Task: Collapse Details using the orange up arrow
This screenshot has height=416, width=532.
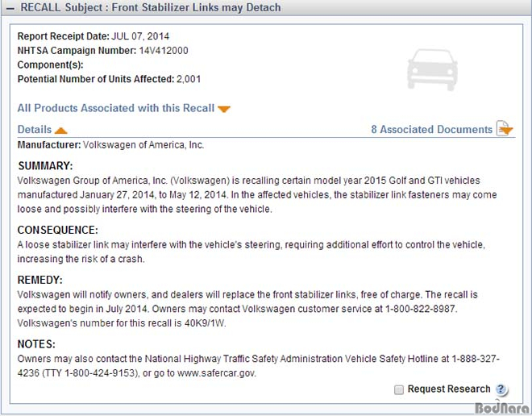Action: (x=61, y=131)
